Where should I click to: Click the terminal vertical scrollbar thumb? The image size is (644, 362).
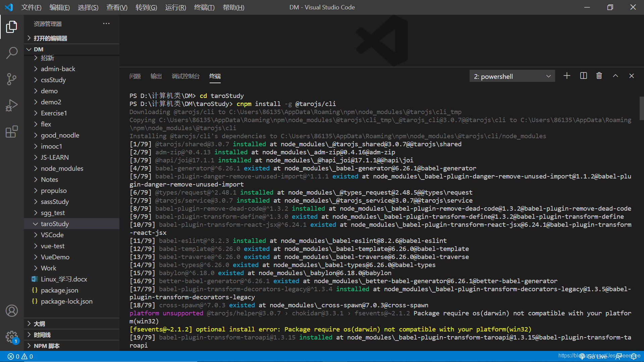(x=642, y=108)
